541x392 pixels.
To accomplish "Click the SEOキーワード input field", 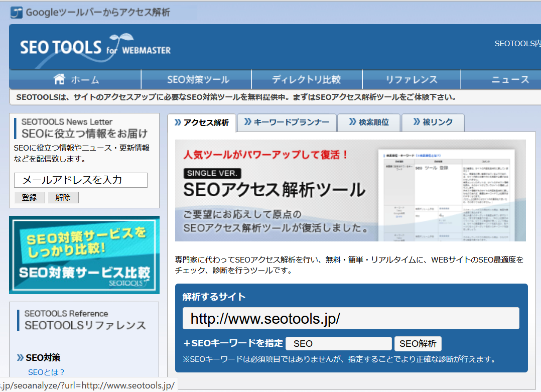I will tap(339, 344).
